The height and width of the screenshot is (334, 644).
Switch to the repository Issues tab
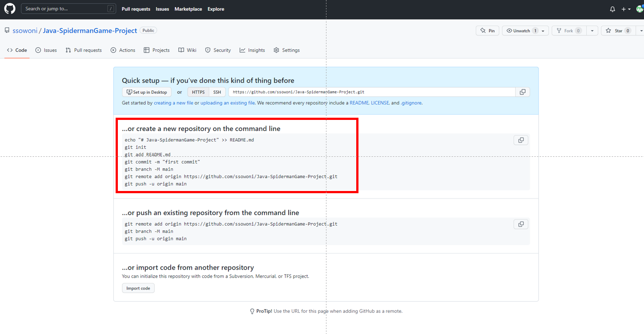(46, 50)
